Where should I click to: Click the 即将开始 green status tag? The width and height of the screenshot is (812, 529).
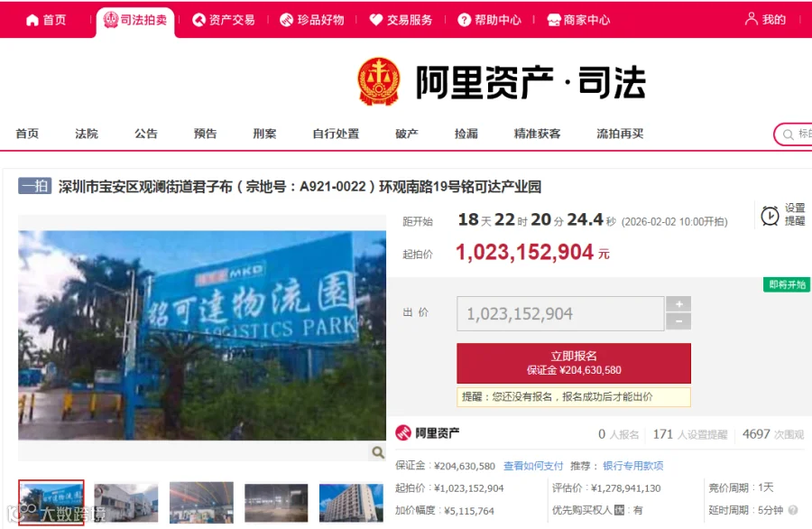click(x=787, y=284)
